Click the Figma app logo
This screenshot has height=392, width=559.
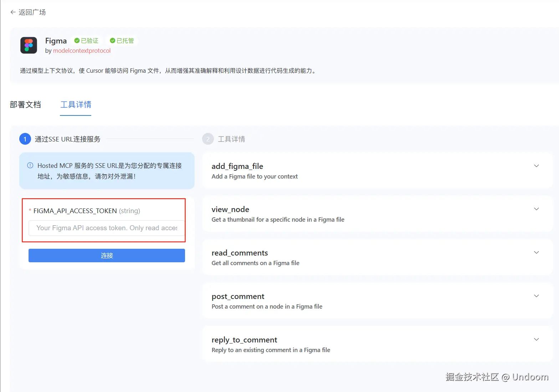click(29, 45)
